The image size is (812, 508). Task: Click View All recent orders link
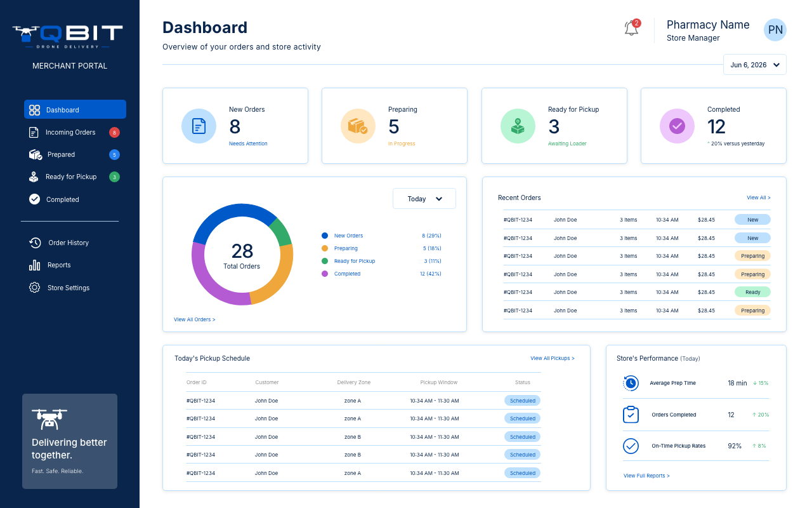759,197
